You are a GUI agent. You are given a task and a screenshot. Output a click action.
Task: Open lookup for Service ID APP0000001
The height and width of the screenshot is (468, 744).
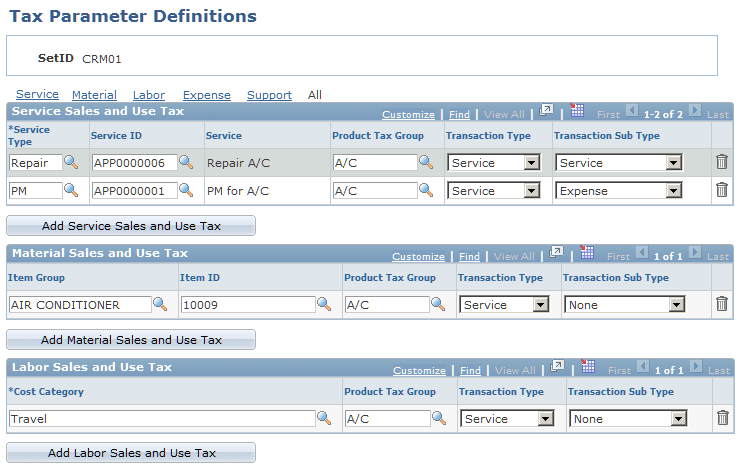point(186,190)
